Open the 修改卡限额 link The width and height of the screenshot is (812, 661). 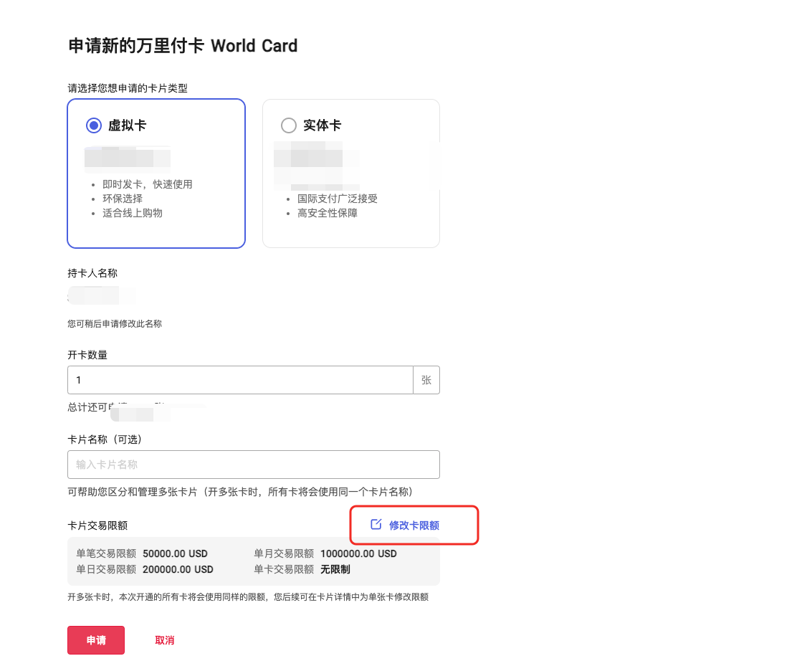pos(414,525)
